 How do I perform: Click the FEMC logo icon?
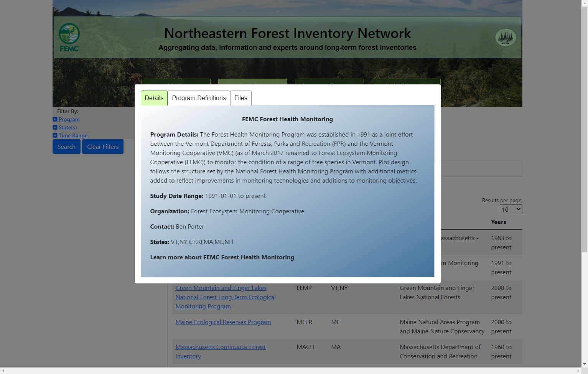point(69,37)
